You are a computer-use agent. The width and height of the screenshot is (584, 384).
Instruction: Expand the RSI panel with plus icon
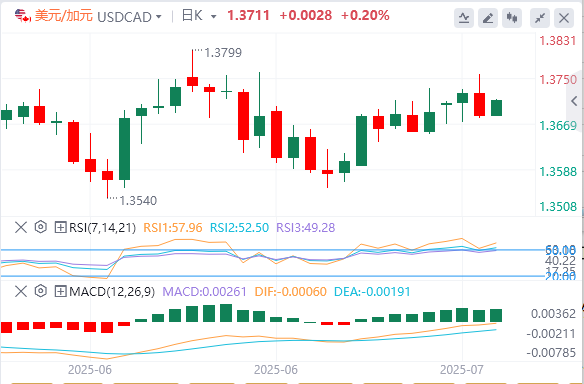coord(60,227)
